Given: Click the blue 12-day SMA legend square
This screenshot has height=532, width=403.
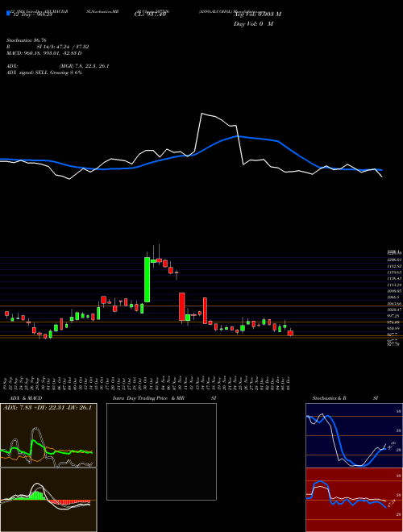Looking at the screenshot, I should tap(8, 14).
